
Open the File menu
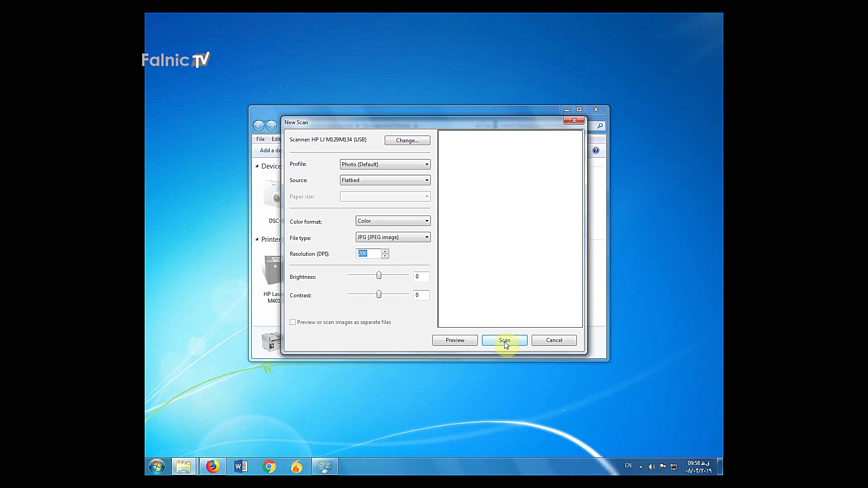pyautogui.click(x=260, y=139)
